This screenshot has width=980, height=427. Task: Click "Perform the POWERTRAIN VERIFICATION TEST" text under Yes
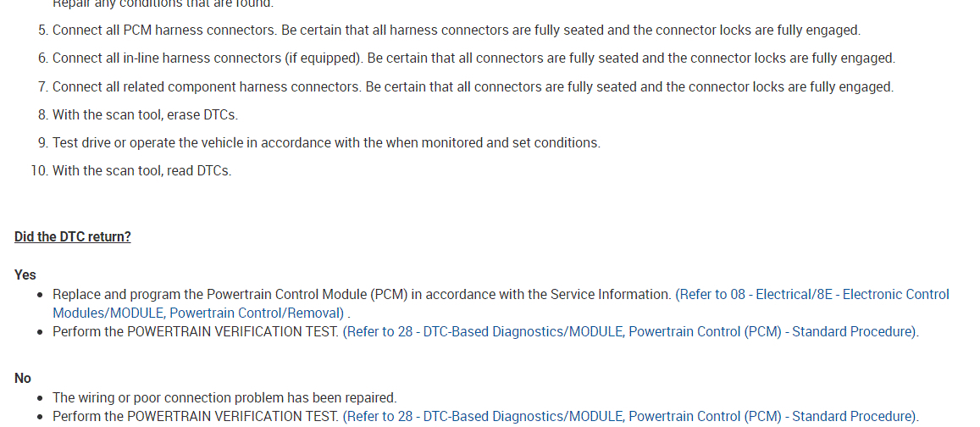(196, 331)
